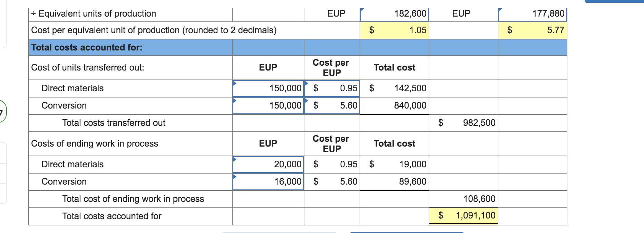Screen dimensions: 644x233
Task: Select the ending work in process Direct materials EUP cell
Action: [269, 164]
